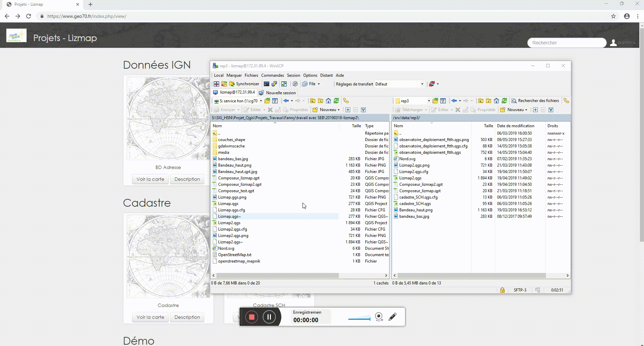Click the Rechercher search field in Lizmap
Screen dimensions: 644x346
click(x=567, y=43)
